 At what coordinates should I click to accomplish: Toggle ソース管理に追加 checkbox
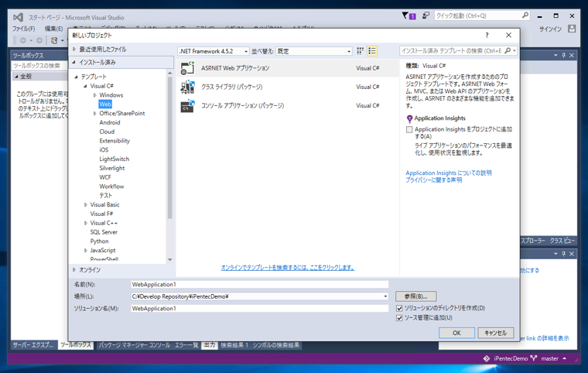point(399,318)
